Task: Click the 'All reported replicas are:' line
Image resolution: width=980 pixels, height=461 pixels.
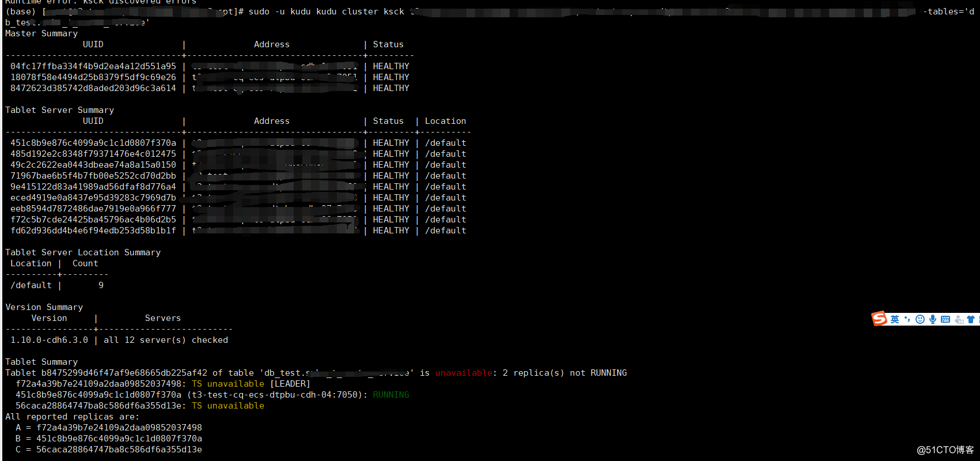Action: [x=73, y=417]
